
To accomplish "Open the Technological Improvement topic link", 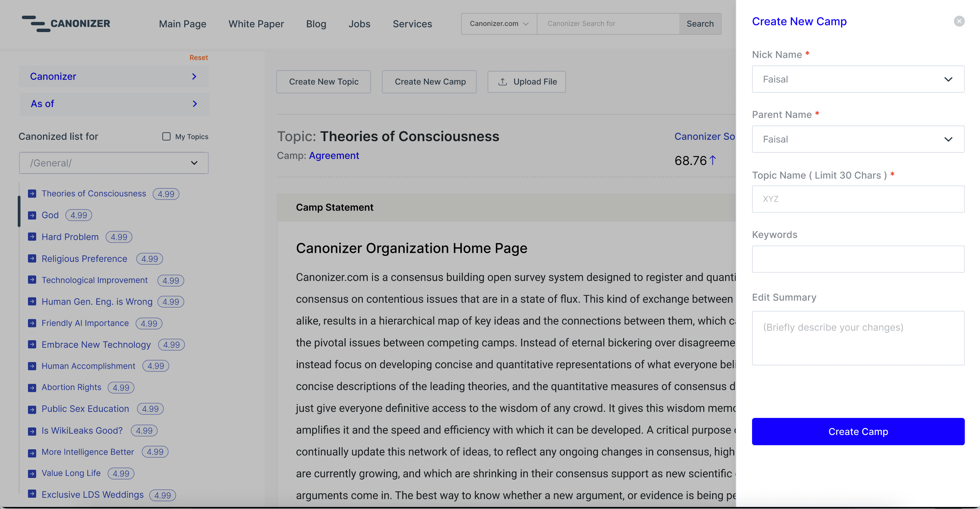I will pos(95,280).
